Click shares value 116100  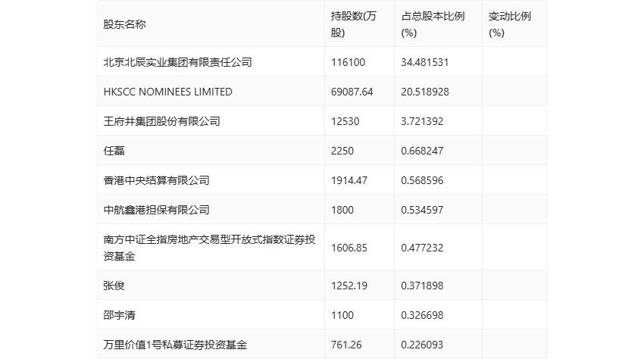click(x=348, y=62)
